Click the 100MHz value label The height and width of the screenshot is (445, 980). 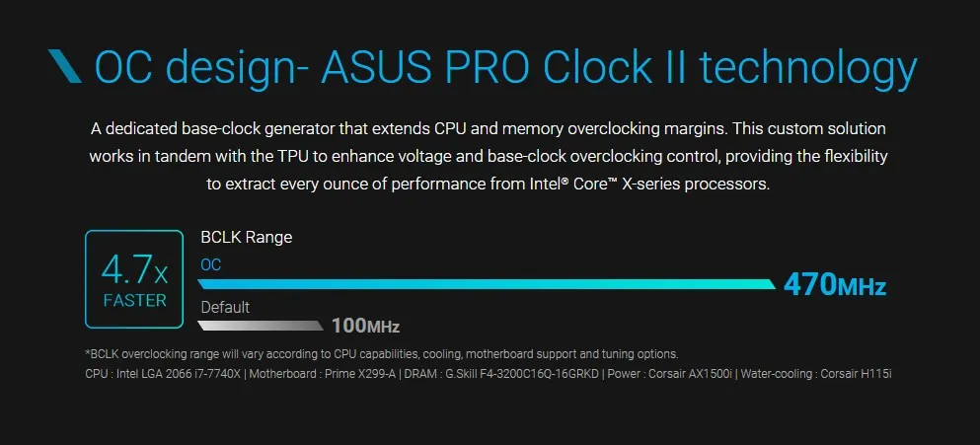pyautogui.click(x=365, y=326)
